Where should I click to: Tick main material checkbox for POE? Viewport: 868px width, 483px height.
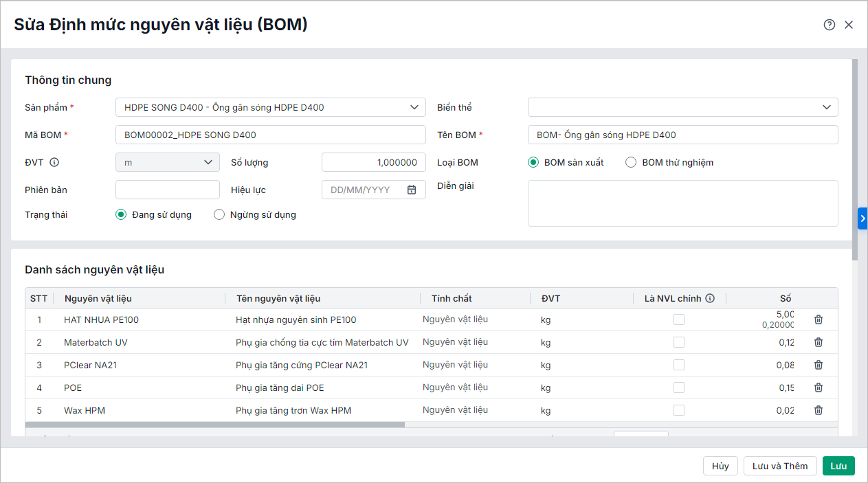[x=679, y=387]
